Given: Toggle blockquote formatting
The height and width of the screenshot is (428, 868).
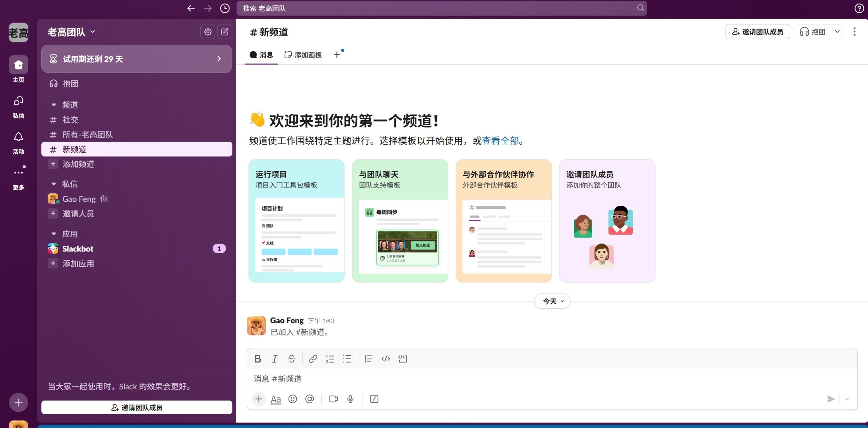Looking at the screenshot, I should (x=368, y=359).
